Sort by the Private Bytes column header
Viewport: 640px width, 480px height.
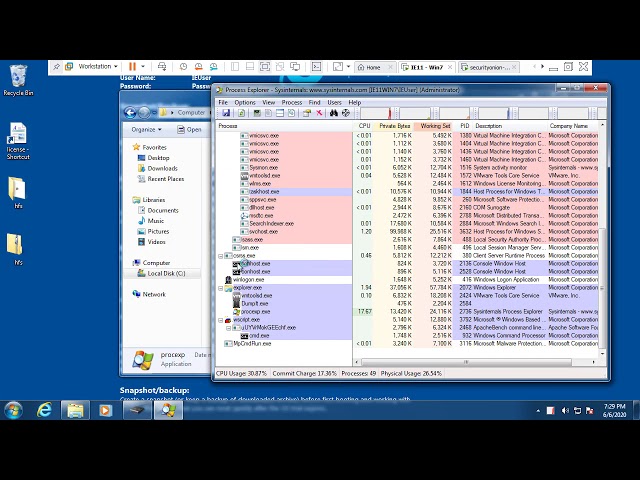coord(395,126)
